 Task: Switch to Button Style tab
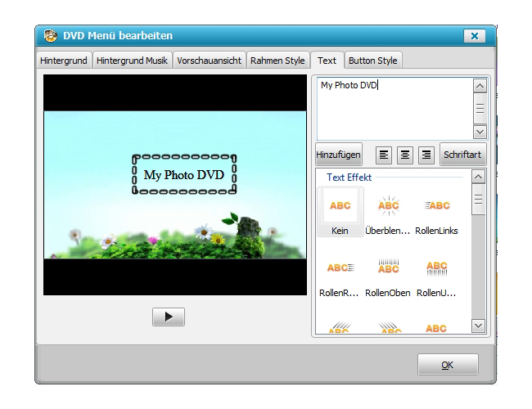click(x=373, y=61)
